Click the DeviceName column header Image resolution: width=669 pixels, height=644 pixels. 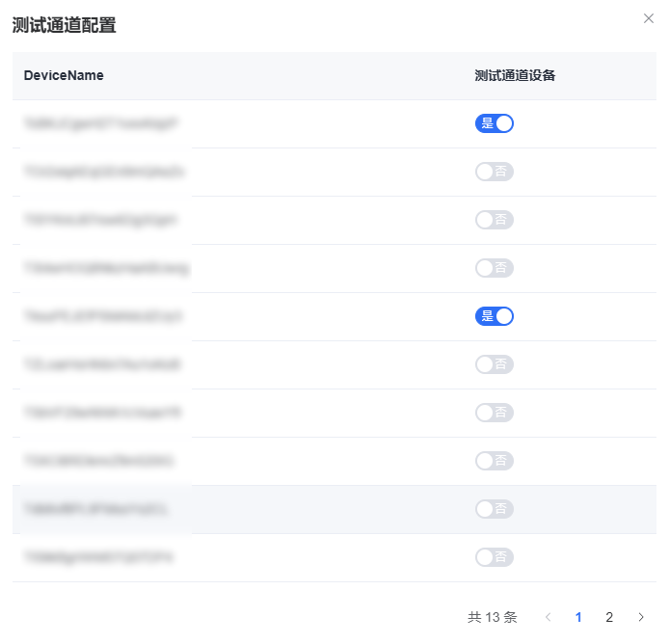point(64,75)
